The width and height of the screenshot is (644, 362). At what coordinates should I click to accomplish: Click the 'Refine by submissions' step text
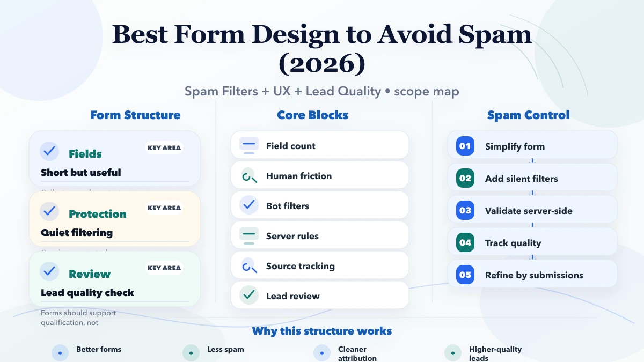[x=534, y=275]
